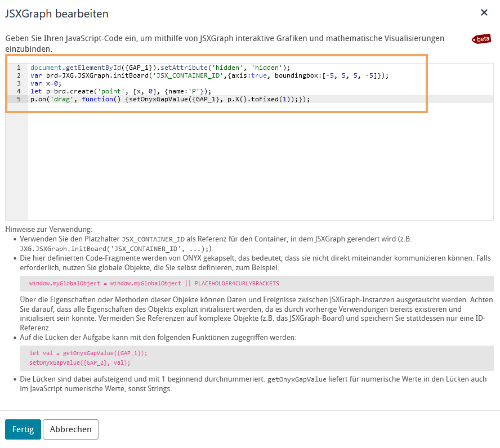The width and height of the screenshot is (500, 448).
Task: Click the red beta badge icon
Action: (x=481, y=39)
